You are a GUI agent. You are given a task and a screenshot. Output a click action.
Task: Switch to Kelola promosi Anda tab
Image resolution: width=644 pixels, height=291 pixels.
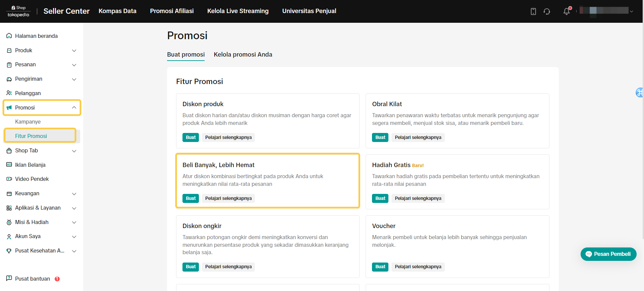coord(243,55)
